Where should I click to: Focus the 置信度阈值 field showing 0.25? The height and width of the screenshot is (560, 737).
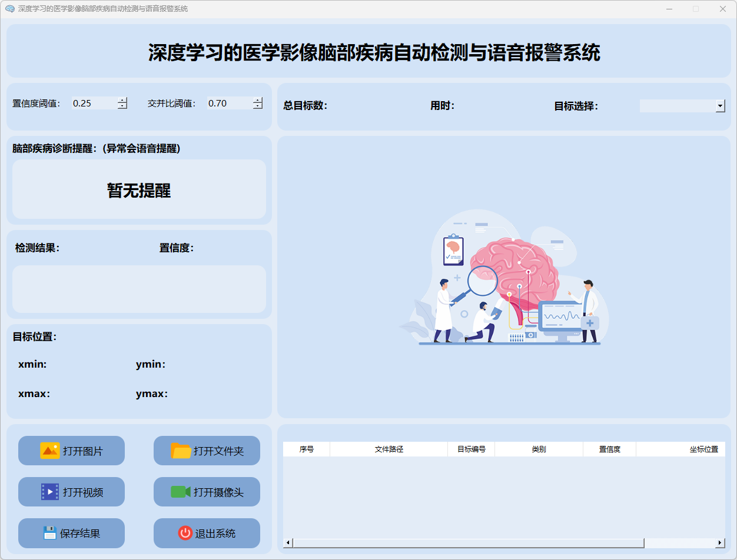94,103
